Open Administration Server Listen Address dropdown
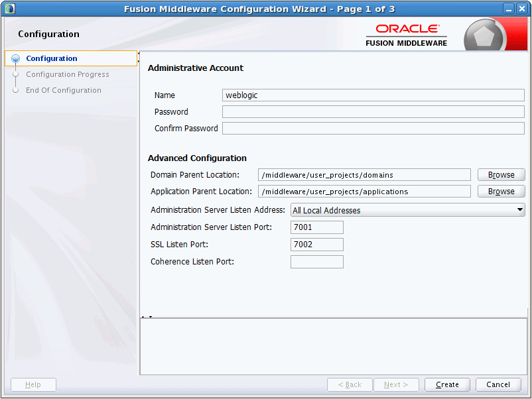 pyautogui.click(x=408, y=210)
